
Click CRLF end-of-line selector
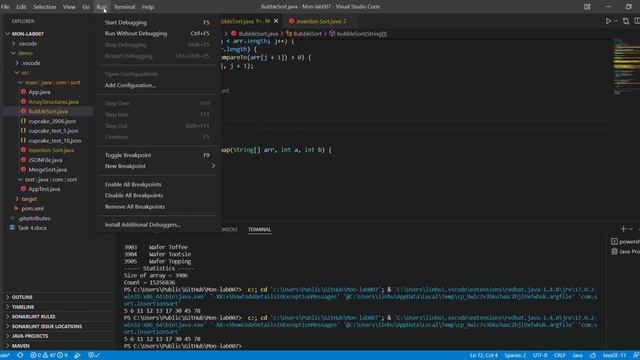point(560,356)
